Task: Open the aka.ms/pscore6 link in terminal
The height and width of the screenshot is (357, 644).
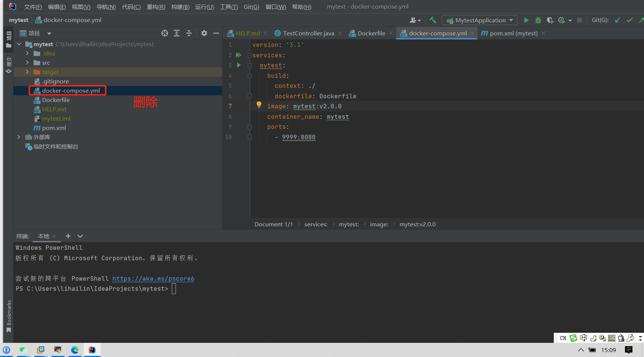Action: coord(153,278)
